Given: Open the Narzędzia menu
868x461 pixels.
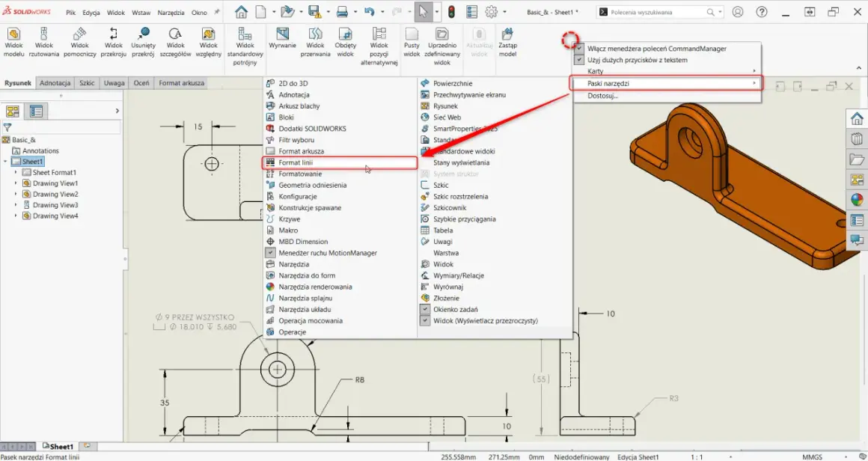Looking at the screenshot, I should (x=171, y=12).
